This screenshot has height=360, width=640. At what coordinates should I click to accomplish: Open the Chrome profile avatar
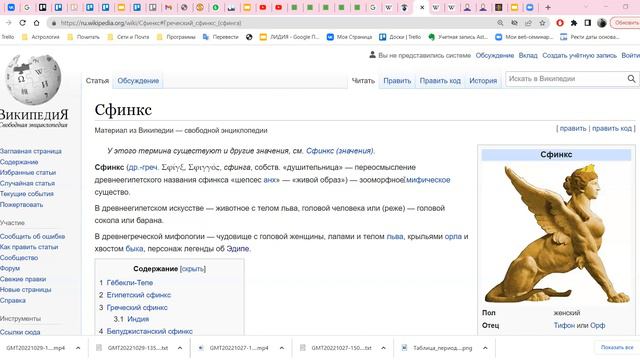(602, 23)
